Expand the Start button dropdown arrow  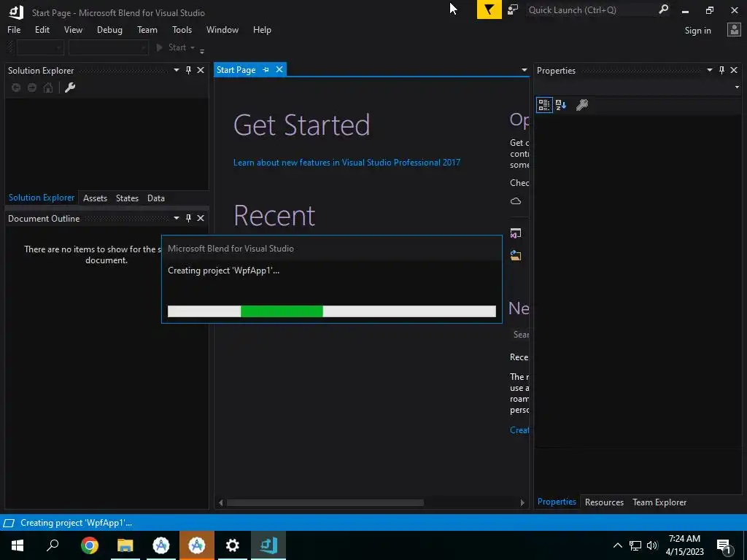tap(193, 47)
